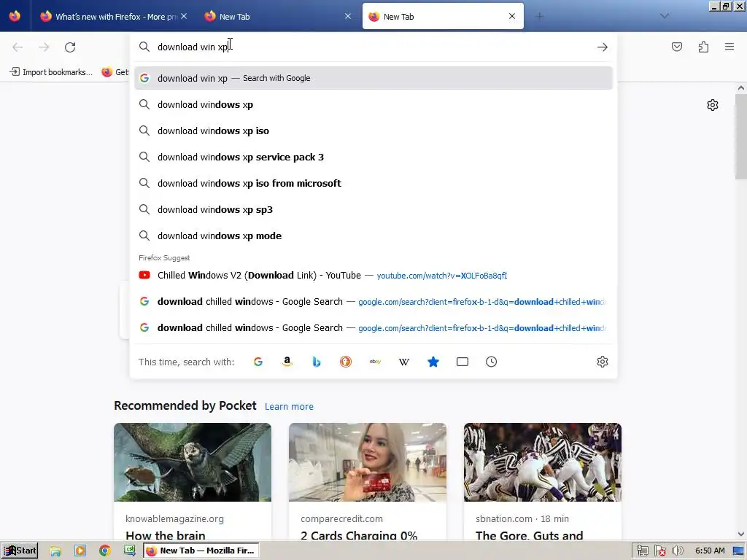This screenshot has width=747, height=560.
Task: Open sbnation.com football article thumbnail
Action: [x=543, y=462]
